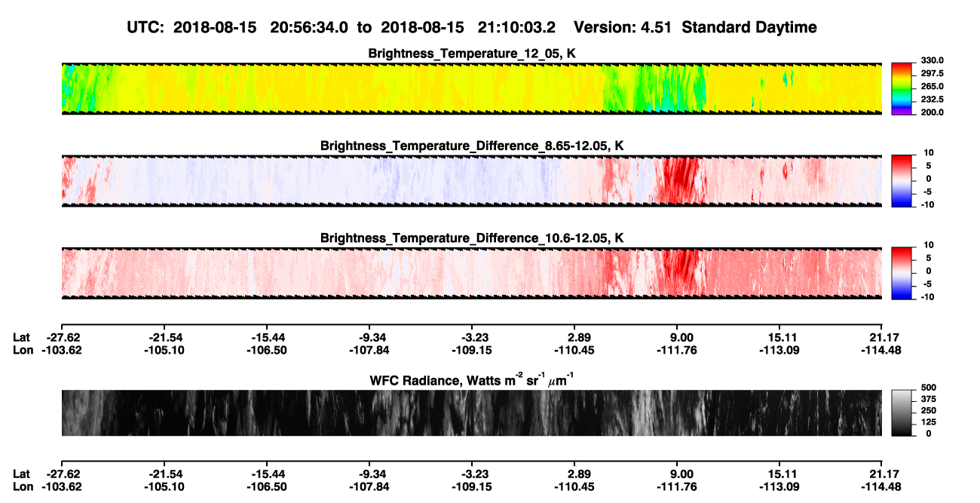980x503 pixels.
Task: Click latitude -27.62 on the upper axis
Action: pyautogui.click(x=62, y=338)
